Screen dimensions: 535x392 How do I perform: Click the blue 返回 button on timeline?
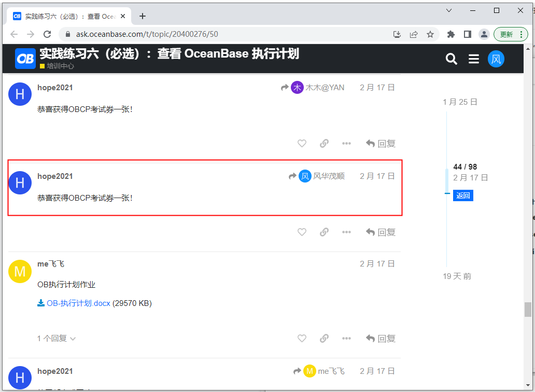pos(463,195)
